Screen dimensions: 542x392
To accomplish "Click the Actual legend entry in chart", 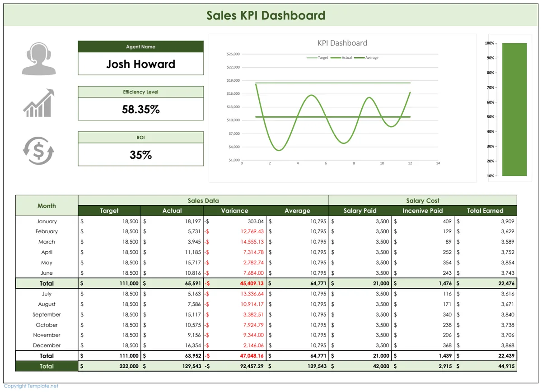I will pos(341,58).
